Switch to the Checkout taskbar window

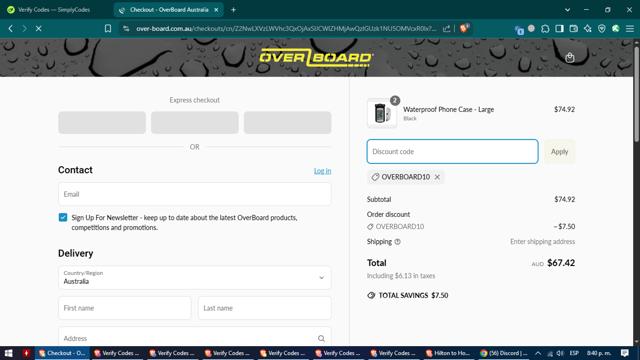pyautogui.click(x=62, y=353)
